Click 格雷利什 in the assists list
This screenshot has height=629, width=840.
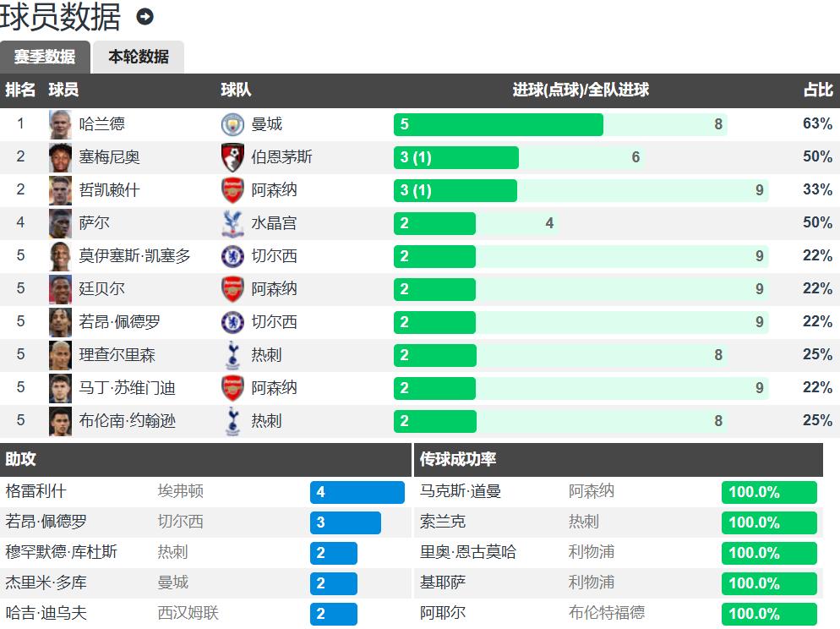35,491
